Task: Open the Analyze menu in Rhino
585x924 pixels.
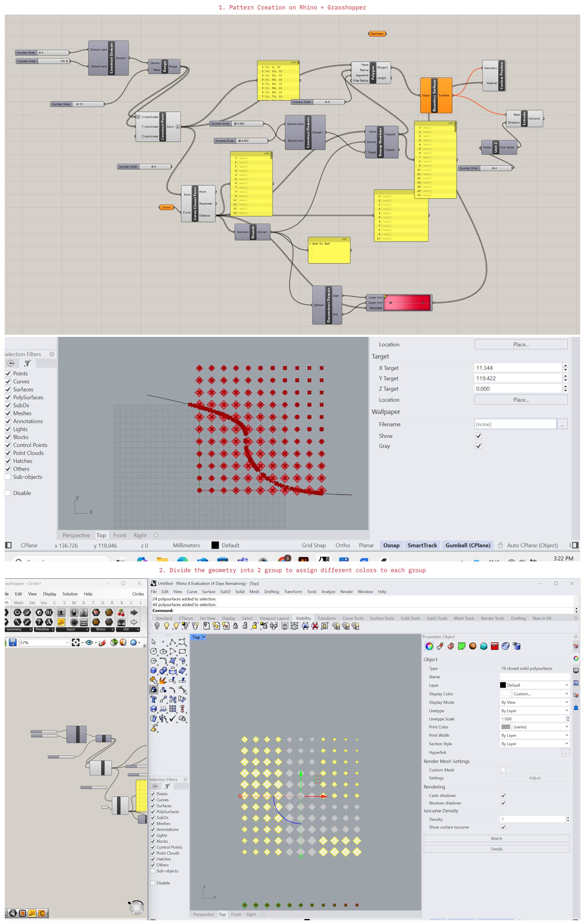Action: (x=328, y=591)
